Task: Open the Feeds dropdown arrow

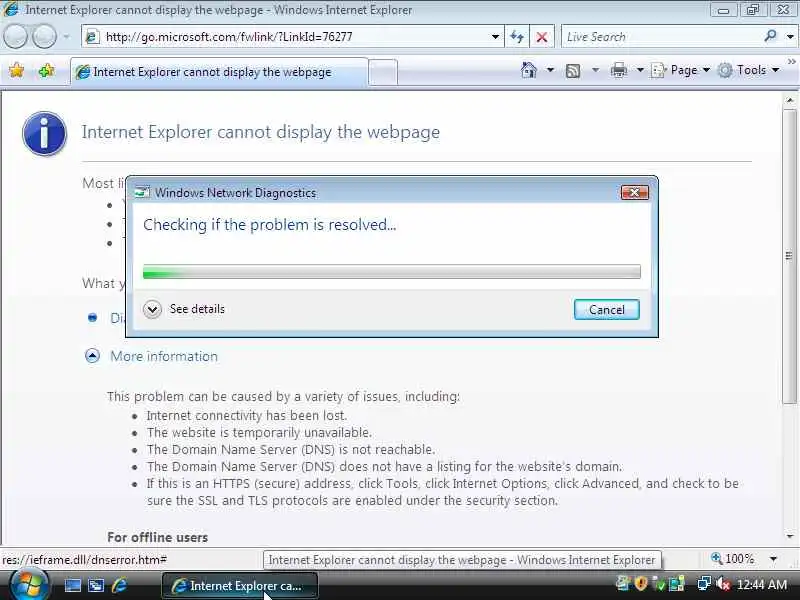Action: [595, 70]
